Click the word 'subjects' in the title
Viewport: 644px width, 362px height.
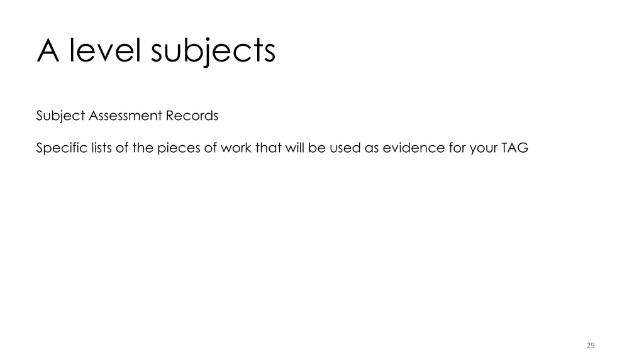pos(213,50)
